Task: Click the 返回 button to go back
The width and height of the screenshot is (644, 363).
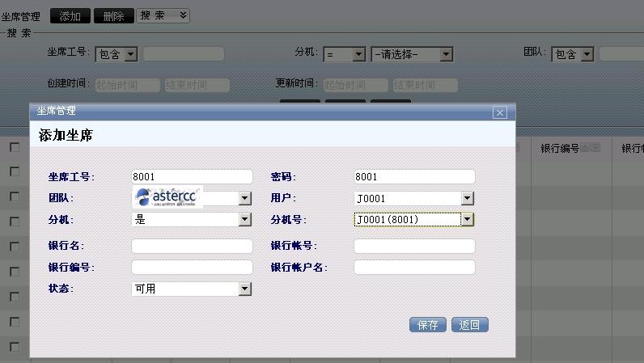Action: (x=470, y=325)
